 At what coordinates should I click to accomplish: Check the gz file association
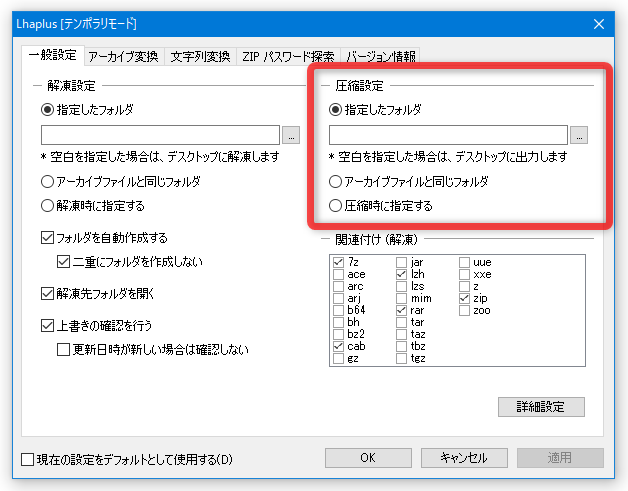(338, 358)
